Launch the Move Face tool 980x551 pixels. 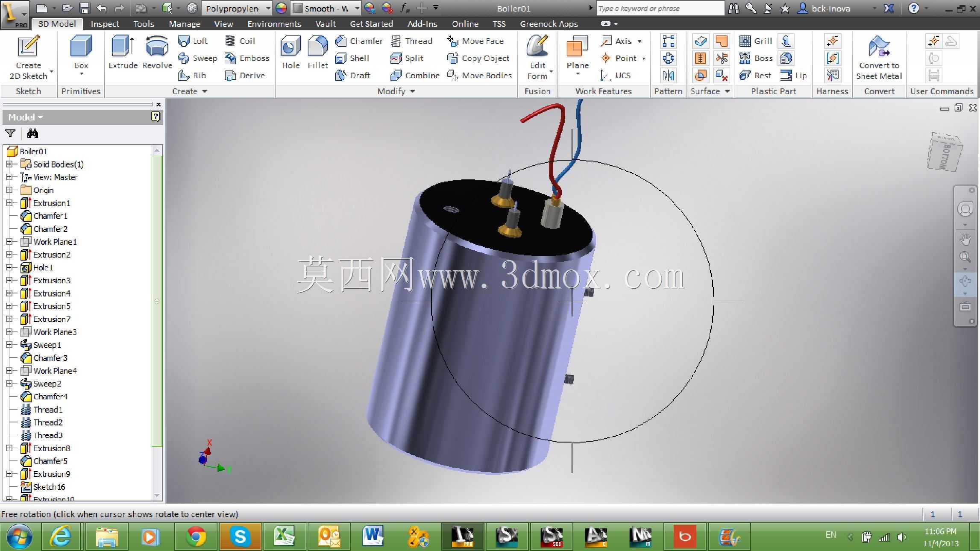pos(475,41)
